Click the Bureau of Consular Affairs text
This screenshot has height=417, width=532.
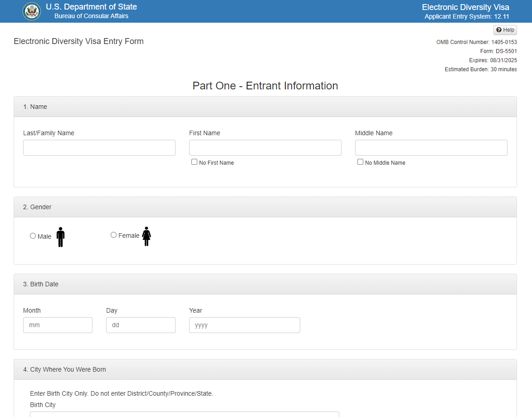[91, 16]
